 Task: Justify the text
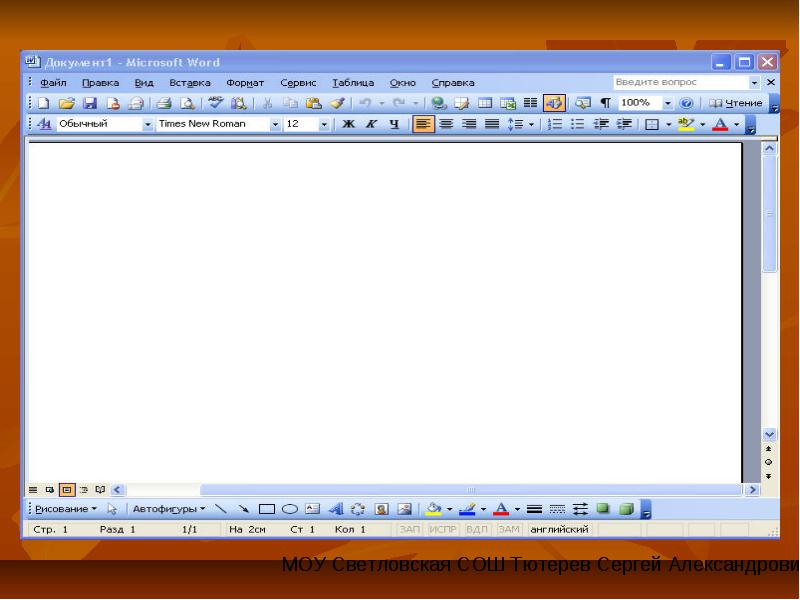(x=492, y=124)
